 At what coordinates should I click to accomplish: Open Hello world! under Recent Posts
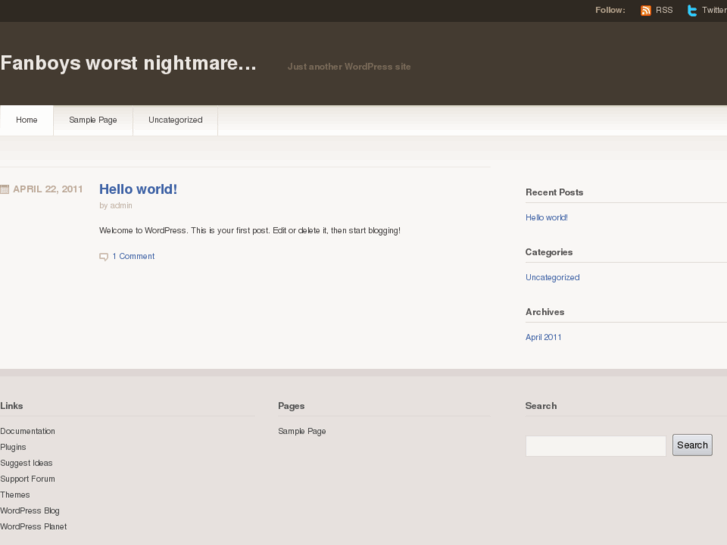(x=547, y=218)
